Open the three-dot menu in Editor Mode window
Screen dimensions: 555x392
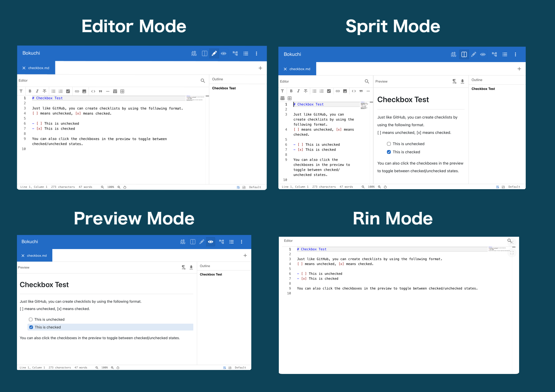pyautogui.click(x=257, y=54)
